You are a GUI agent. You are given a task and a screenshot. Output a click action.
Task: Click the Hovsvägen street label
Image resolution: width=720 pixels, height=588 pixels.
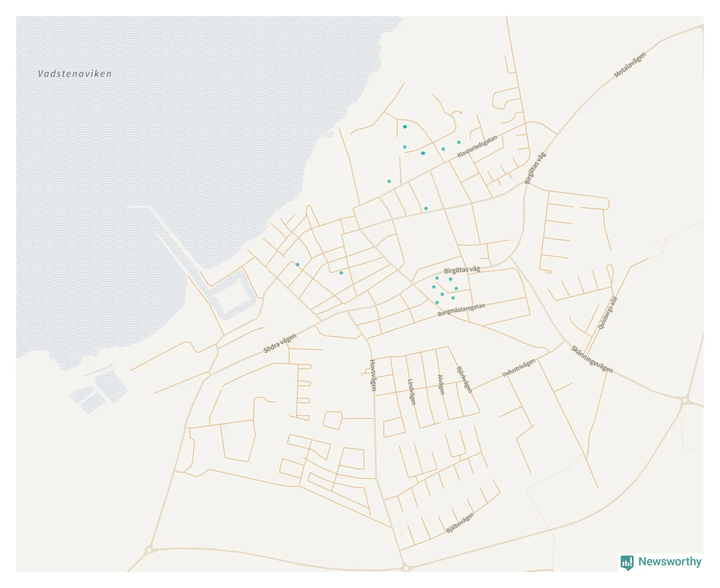point(373,375)
